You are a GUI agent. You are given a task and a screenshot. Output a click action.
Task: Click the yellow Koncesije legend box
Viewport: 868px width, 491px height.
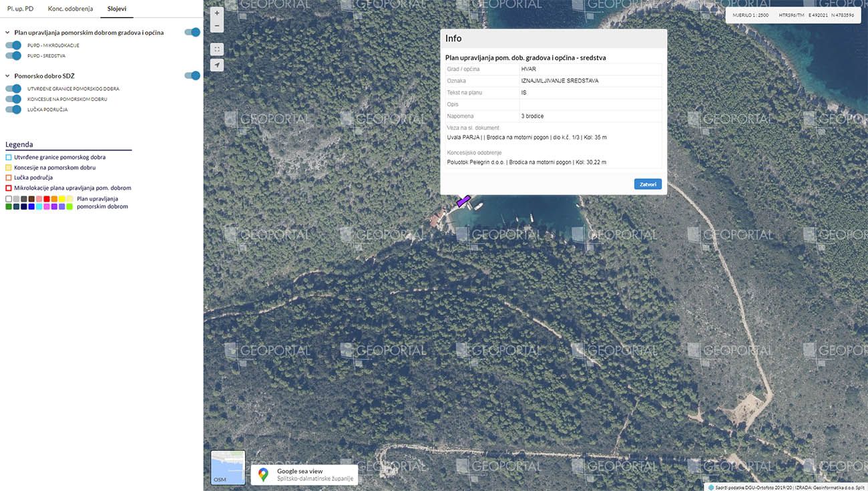(x=9, y=168)
